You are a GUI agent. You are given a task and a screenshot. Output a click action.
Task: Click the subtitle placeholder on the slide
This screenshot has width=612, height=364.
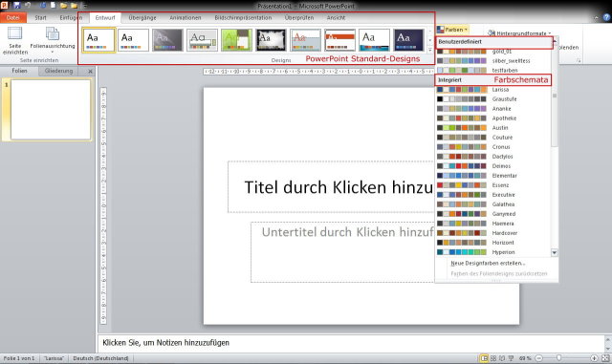pos(342,252)
